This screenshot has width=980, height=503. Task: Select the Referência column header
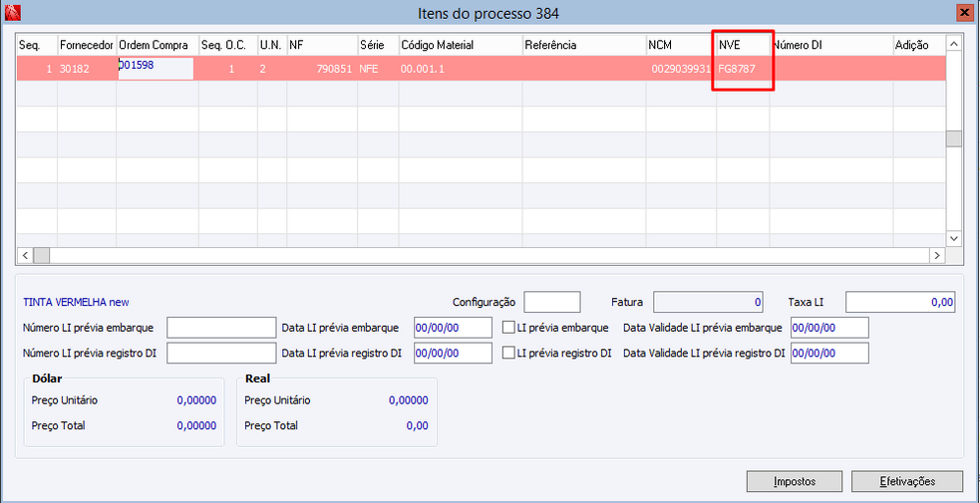tap(584, 45)
